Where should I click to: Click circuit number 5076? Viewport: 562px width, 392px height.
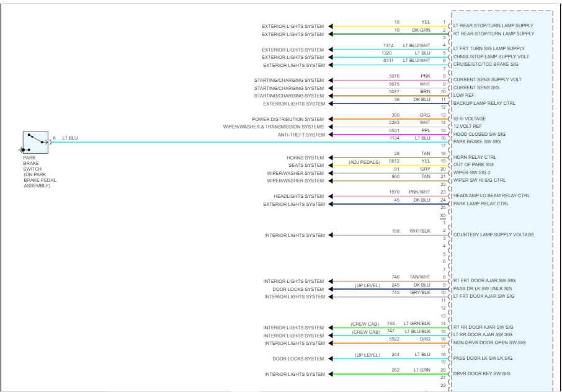(395, 76)
